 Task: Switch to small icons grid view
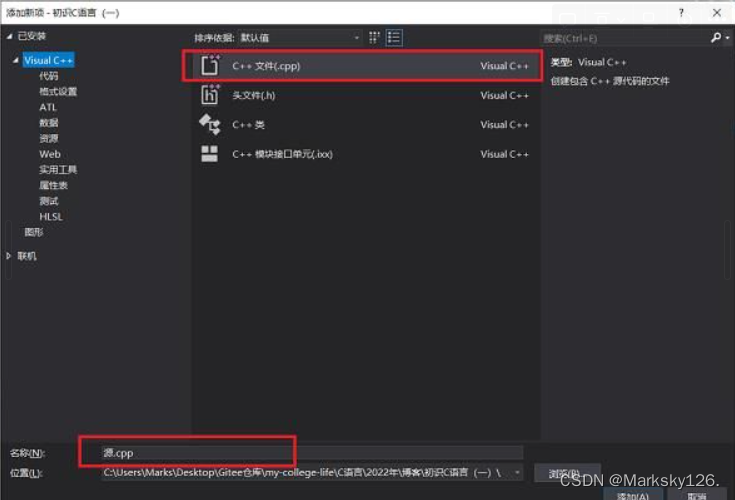pos(374,37)
